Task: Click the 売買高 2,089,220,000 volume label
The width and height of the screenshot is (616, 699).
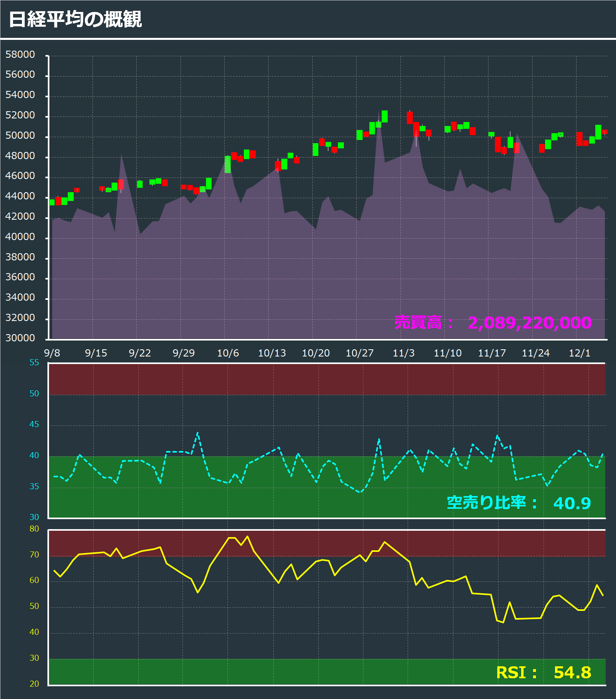Action: point(492,323)
